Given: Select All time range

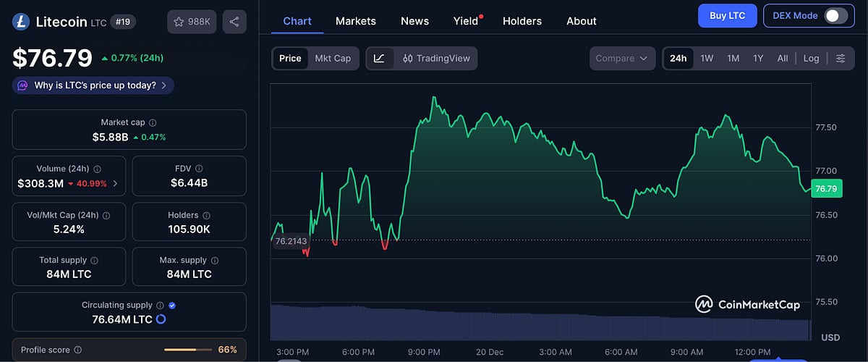Looking at the screenshot, I should coord(783,58).
